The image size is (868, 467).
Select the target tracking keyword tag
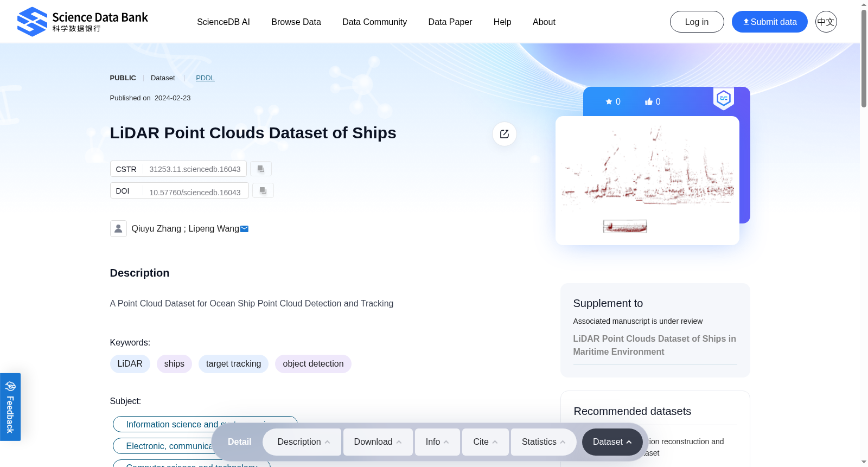click(x=233, y=364)
